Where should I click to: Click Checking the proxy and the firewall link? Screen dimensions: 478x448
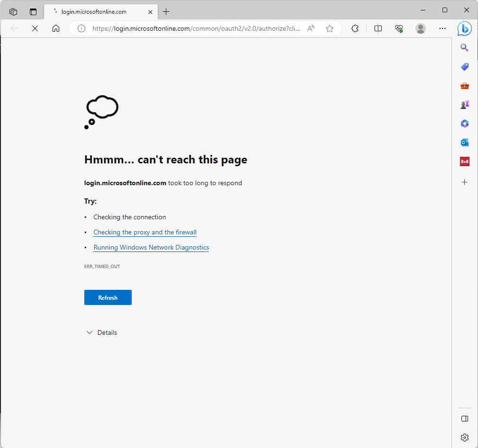point(145,232)
